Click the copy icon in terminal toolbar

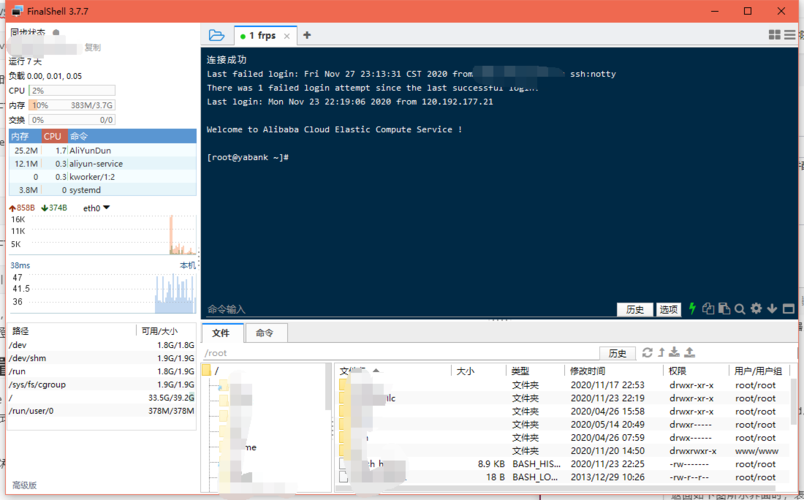[708, 308]
